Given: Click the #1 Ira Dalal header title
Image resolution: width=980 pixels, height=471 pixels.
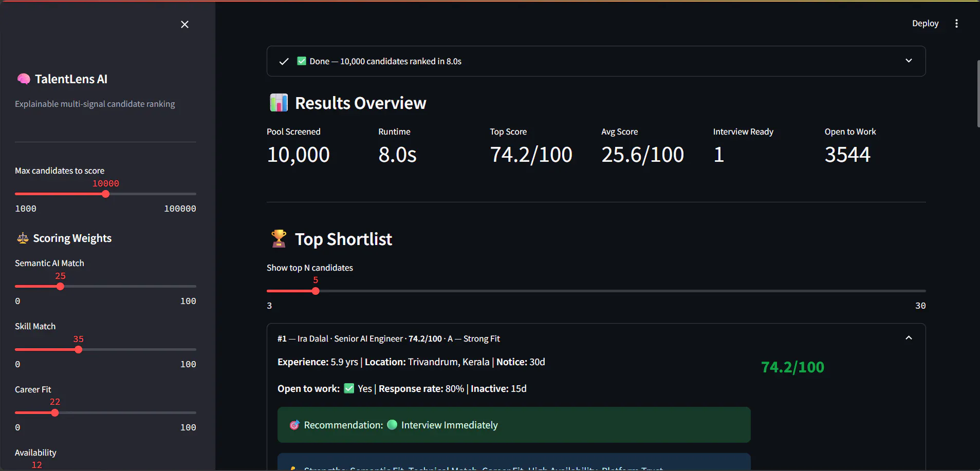Looking at the screenshot, I should [x=389, y=338].
